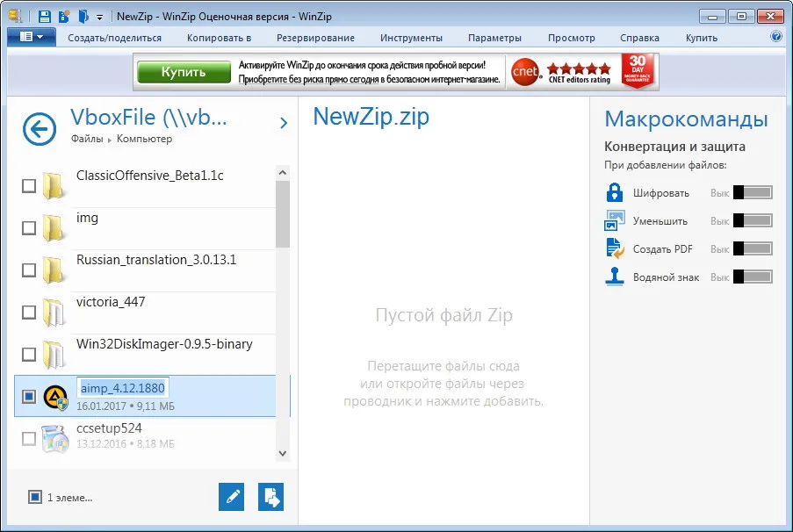The height and width of the screenshot is (532, 793).
Task: Turn on the Уменьшить switch
Action: click(753, 220)
